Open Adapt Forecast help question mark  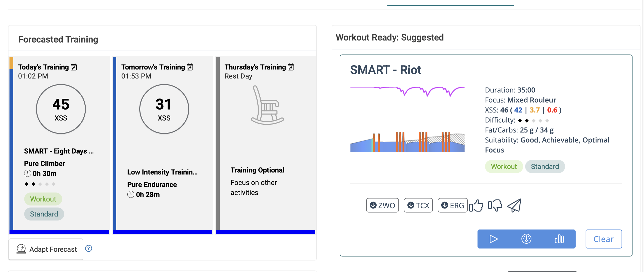coord(89,248)
